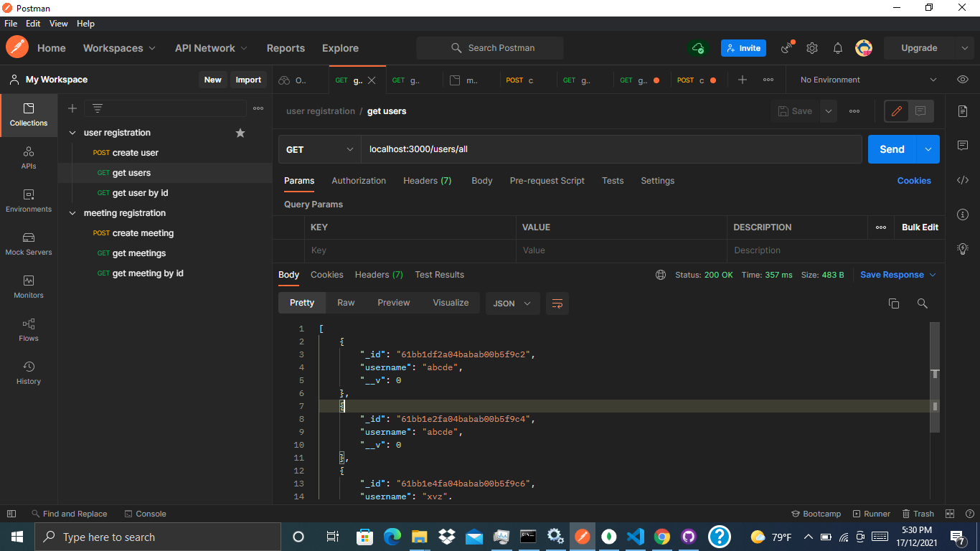Click the Search Postman box
This screenshot has width=980, height=551.
[490, 48]
